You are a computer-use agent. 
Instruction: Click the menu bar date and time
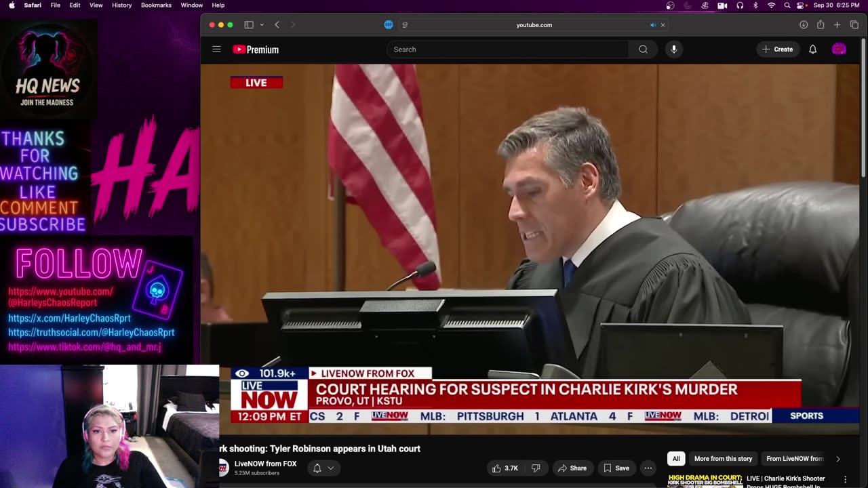click(835, 5)
